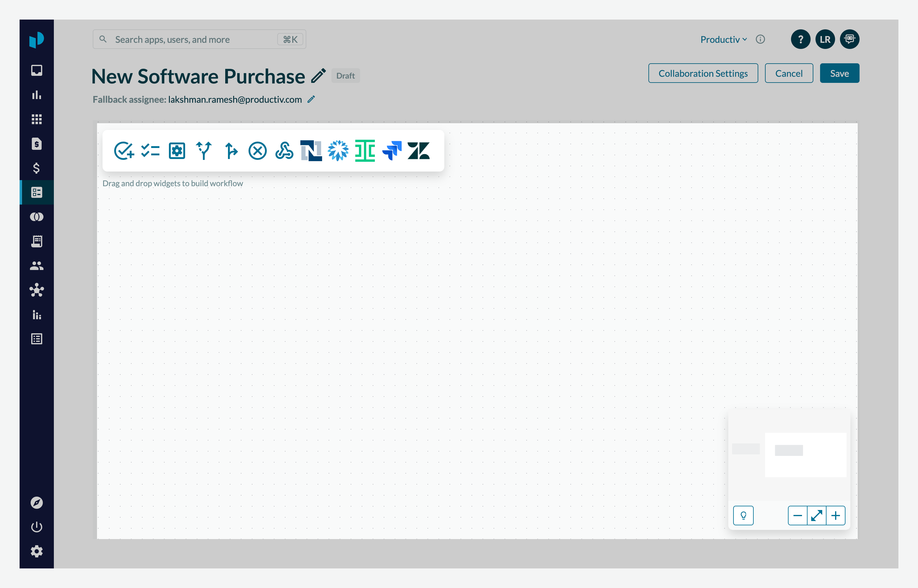Select the Jira integration widget
The height and width of the screenshot is (588, 918).
pyautogui.click(x=392, y=151)
